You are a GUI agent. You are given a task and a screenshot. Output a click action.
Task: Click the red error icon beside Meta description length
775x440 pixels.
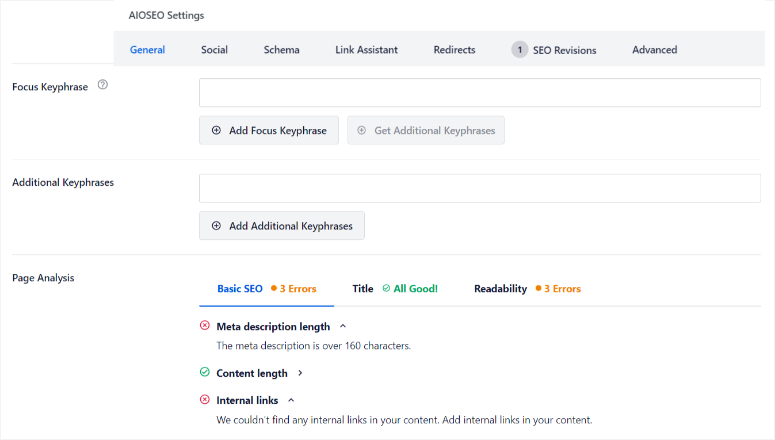click(x=205, y=326)
